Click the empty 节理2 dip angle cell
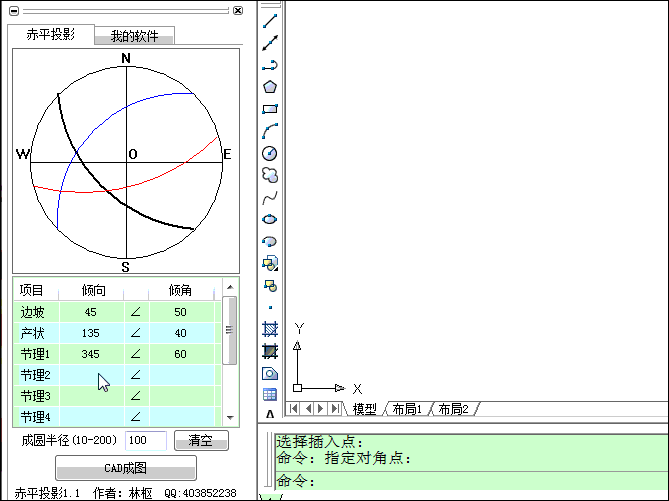This screenshot has height=501, width=669. coord(182,375)
